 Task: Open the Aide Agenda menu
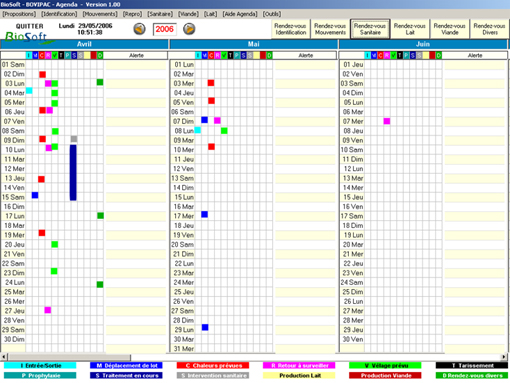point(240,14)
